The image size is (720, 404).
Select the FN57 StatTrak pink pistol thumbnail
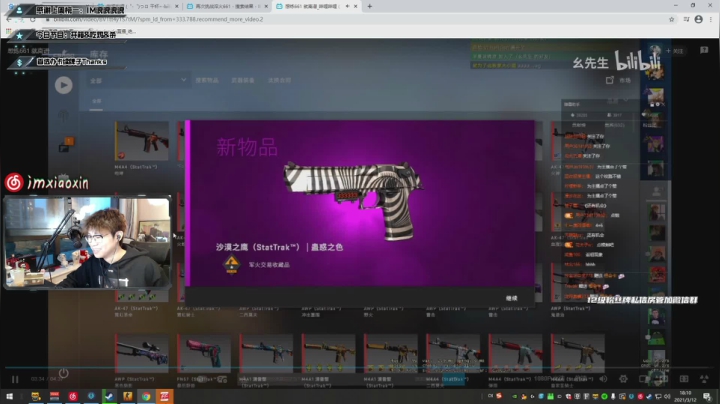[204, 353]
